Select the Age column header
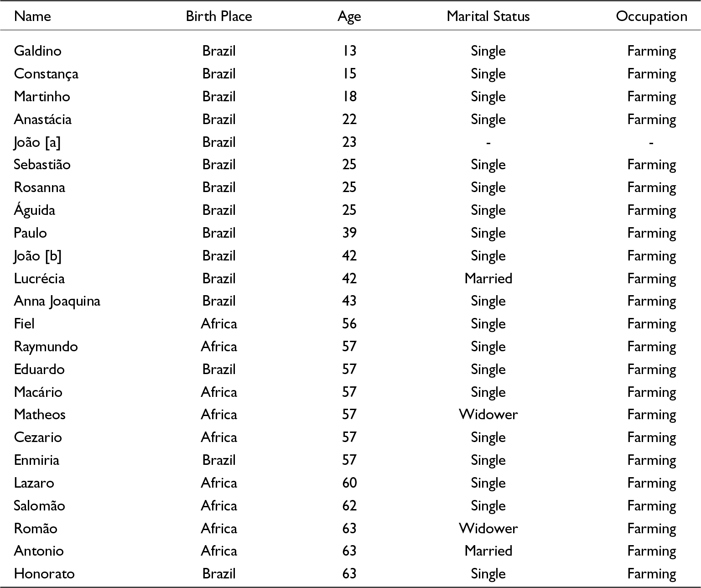The height and width of the screenshot is (588, 701). click(x=349, y=16)
